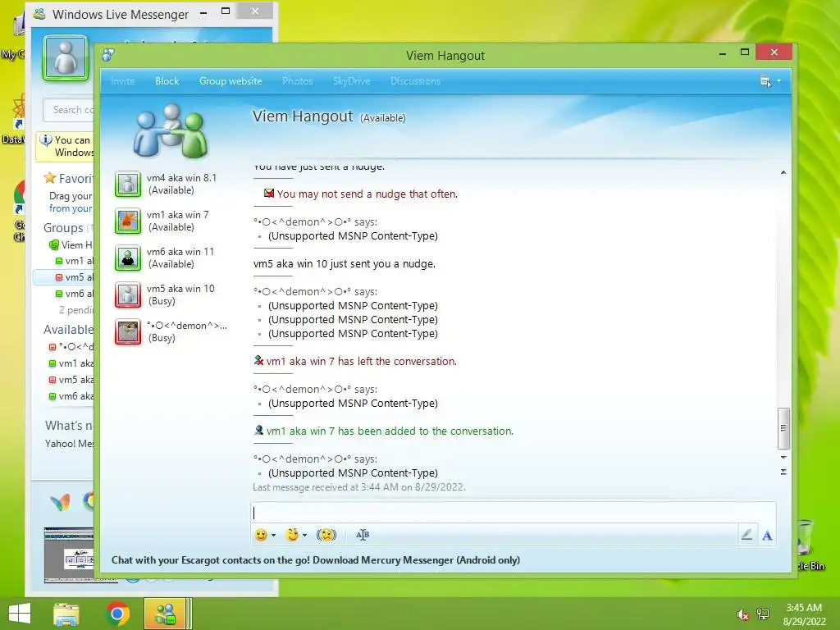Select vm1 aka win 7 avatar
This screenshot has height=630, width=840.
pyautogui.click(x=128, y=221)
